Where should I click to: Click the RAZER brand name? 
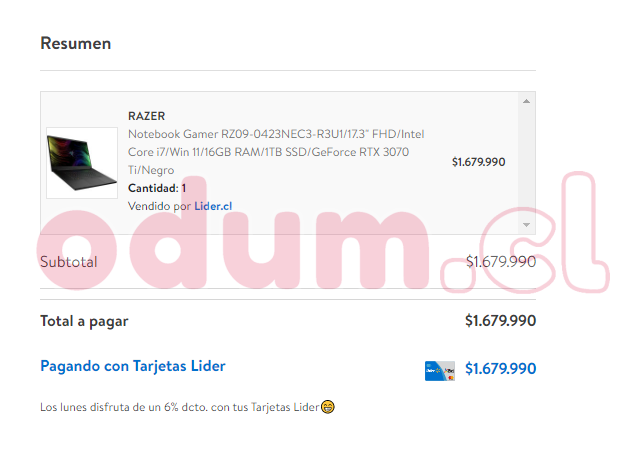146,116
